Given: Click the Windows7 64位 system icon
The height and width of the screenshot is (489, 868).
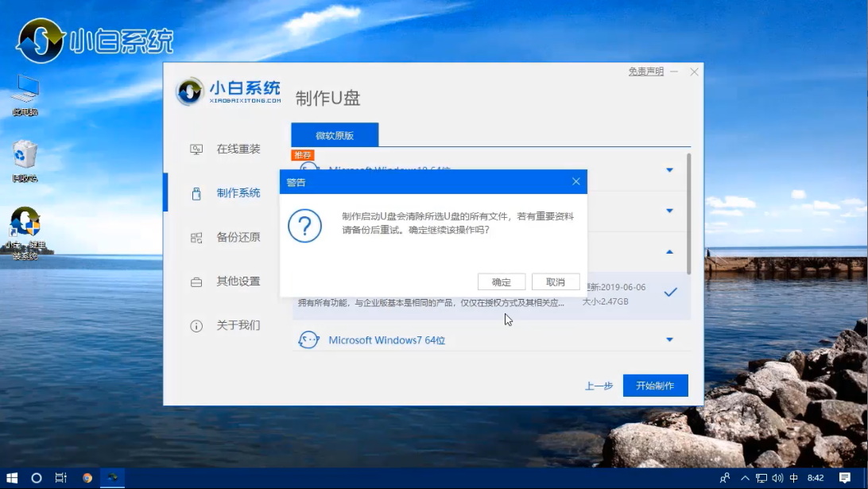Looking at the screenshot, I should pos(308,340).
